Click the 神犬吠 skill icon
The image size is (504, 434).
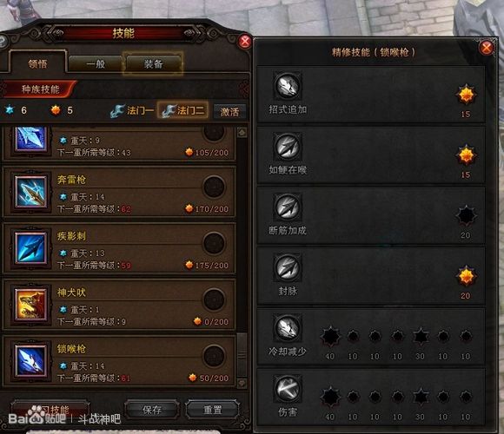(31, 305)
